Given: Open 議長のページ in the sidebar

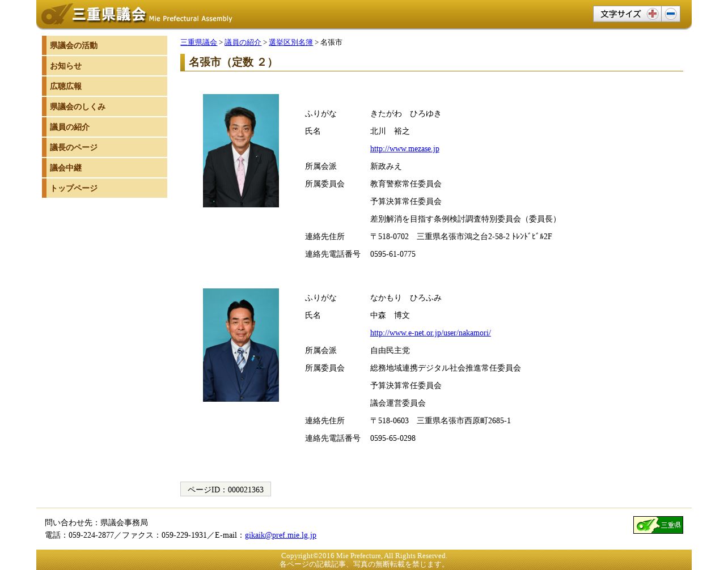Looking at the screenshot, I should pos(105,147).
